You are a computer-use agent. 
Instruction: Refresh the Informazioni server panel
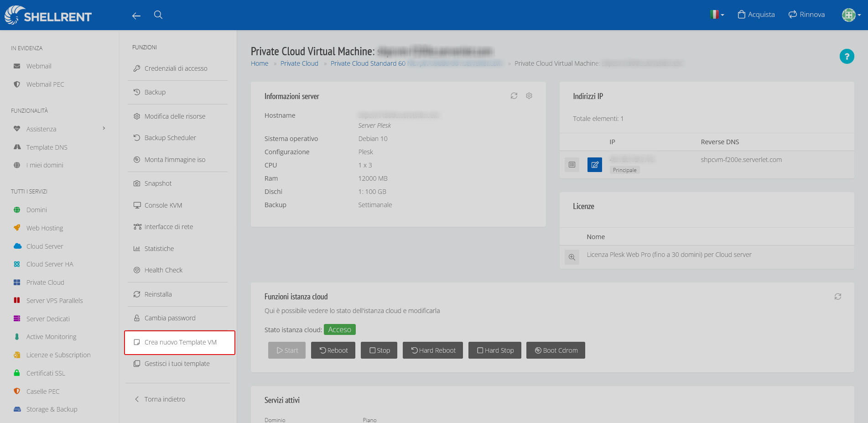(514, 96)
